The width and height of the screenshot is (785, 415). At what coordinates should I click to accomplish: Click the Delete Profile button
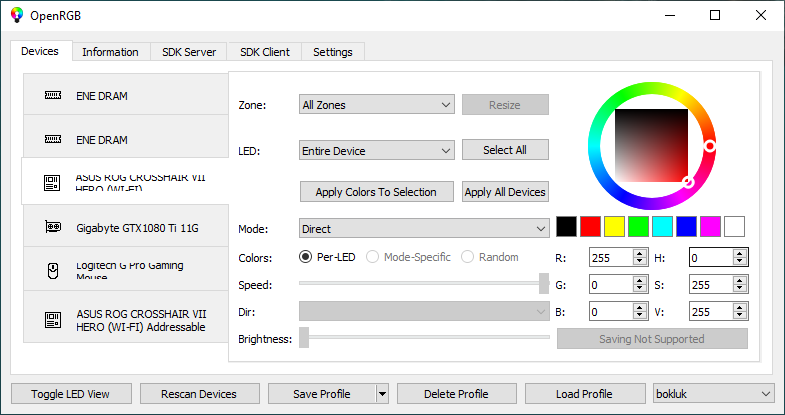457,394
